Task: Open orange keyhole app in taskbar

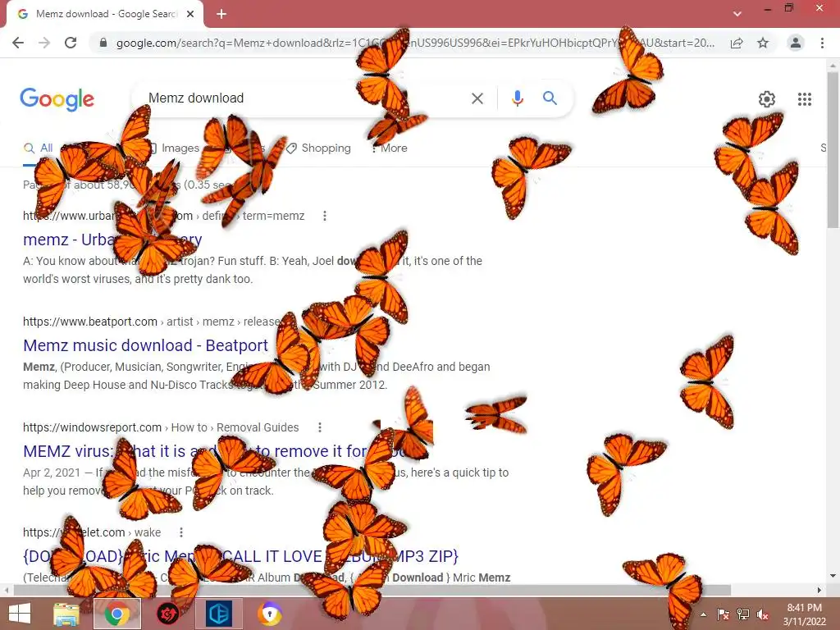Action: coord(269,614)
